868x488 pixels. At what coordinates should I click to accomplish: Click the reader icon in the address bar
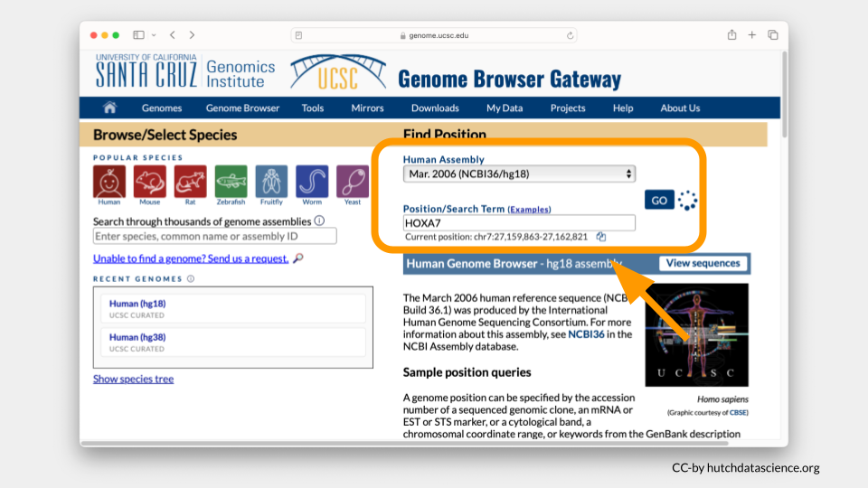299,35
